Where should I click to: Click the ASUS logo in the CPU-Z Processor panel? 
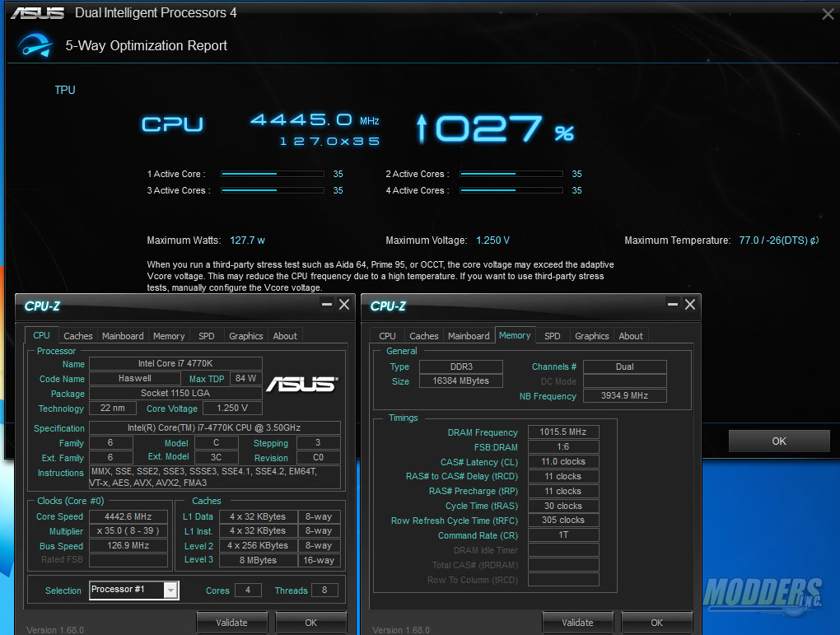pyautogui.click(x=302, y=385)
